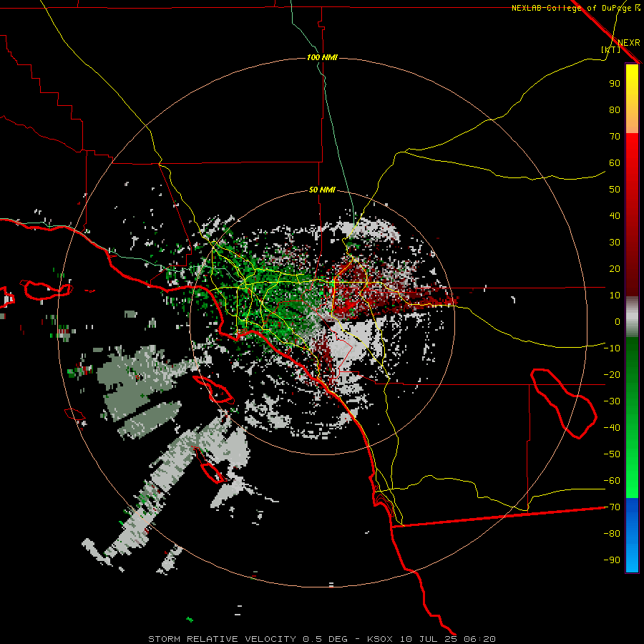
Task: Click the "[KT]" units label
Action: tap(611, 49)
